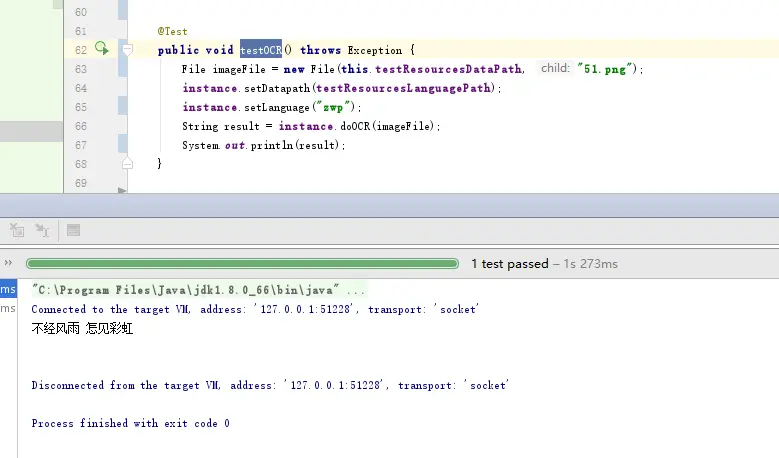Click 'Disconnected from the target VM' line
Image resolution: width=779 pixels, height=458 pixels.
(270, 385)
